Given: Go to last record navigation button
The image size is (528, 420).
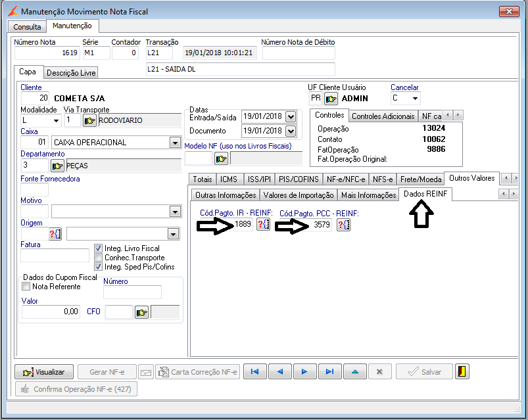Looking at the screenshot, I should coord(329,371).
